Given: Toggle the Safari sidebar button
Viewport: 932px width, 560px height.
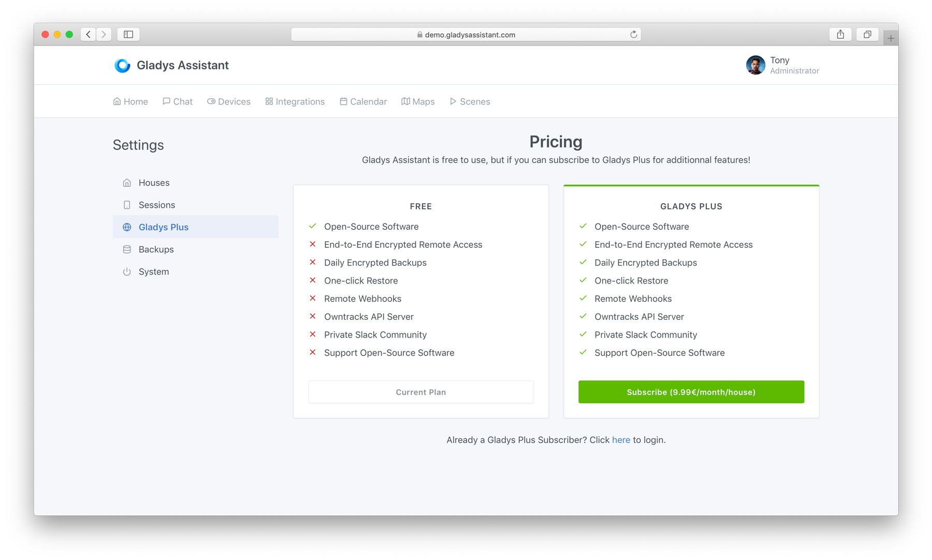Looking at the screenshot, I should click(128, 34).
